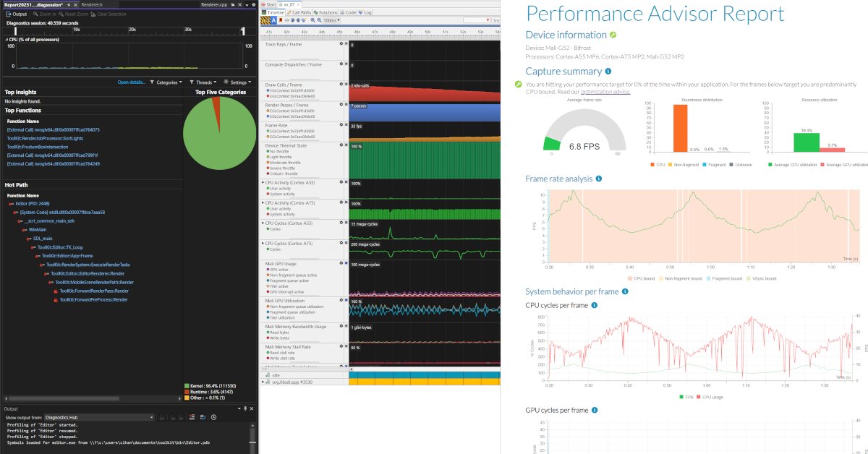Open the Show output from Diagnostics Hub combo box
This screenshot has width=868, height=454.
[99, 417]
